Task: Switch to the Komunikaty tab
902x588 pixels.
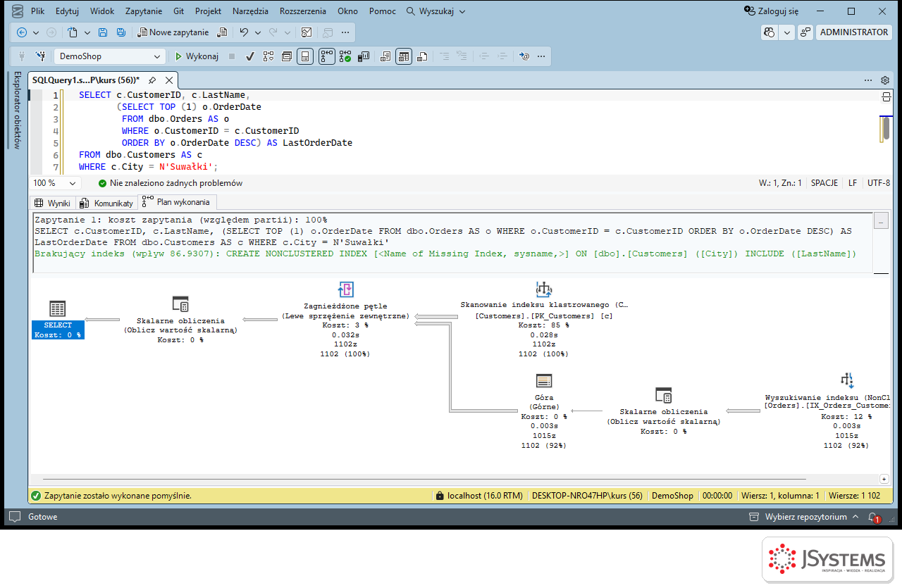Action: 106,203
